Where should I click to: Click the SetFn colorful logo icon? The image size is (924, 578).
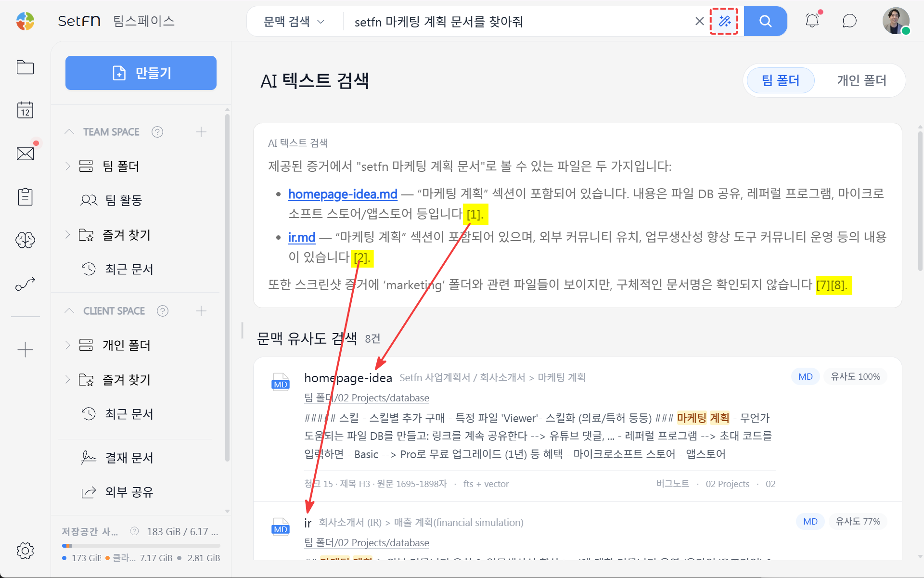[25, 21]
